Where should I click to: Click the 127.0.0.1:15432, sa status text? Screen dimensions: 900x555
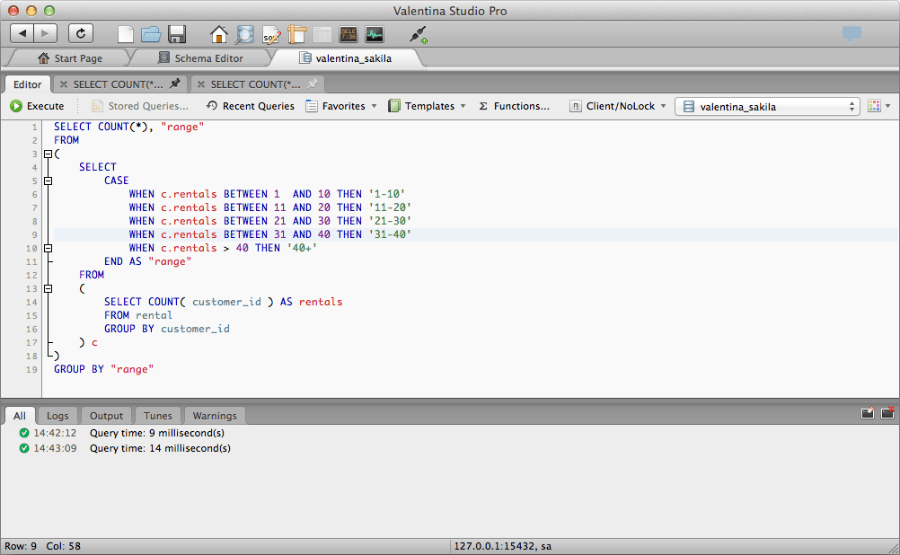[x=503, y=546]
